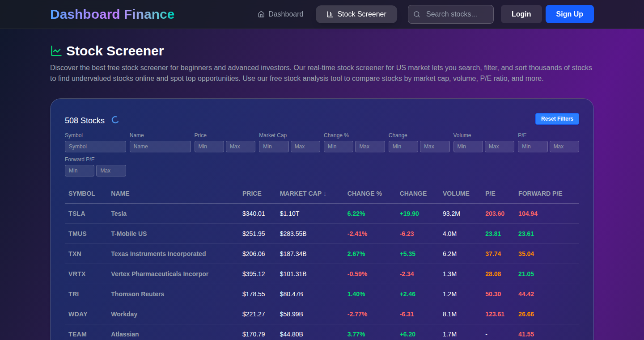The width and height of the screenshot is (644, 340).
Task: Focus the Price Max filter
Action: click(241, 147)
